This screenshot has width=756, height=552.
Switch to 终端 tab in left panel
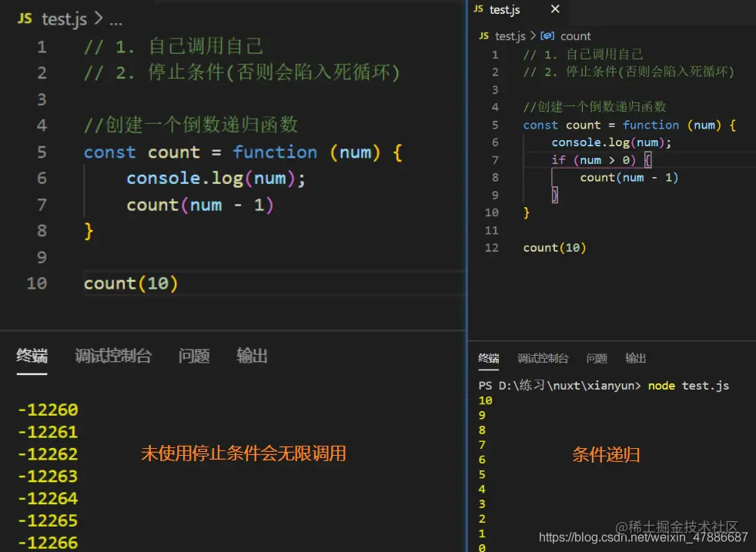[x=32, y=356]
